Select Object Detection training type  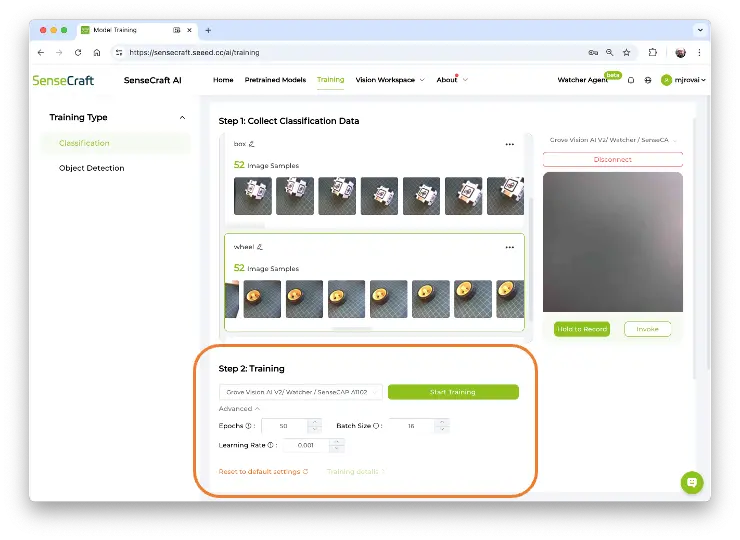(x=92, y=168)
